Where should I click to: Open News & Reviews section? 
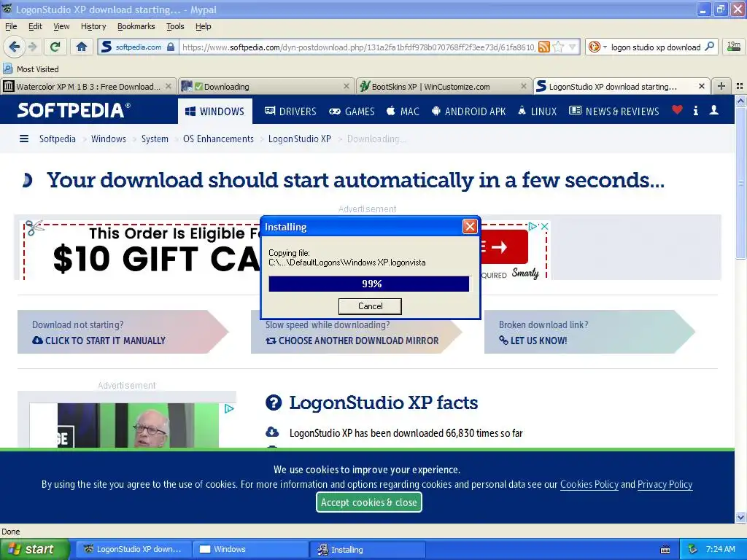coord(614,111)
